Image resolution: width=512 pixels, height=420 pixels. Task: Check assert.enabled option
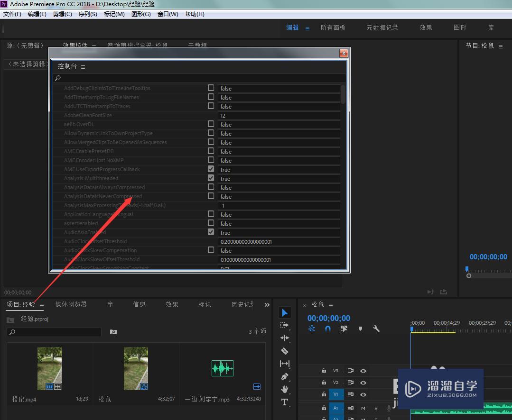coord(211,223)
